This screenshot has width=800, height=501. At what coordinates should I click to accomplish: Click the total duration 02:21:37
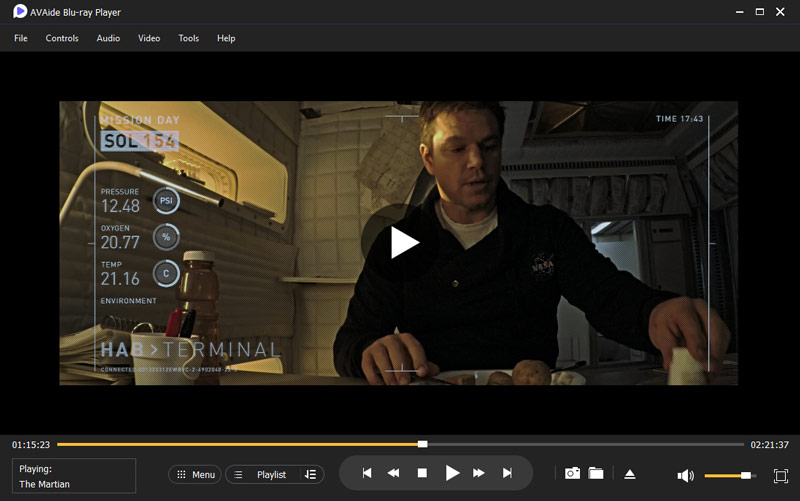(x=769, y=445)
